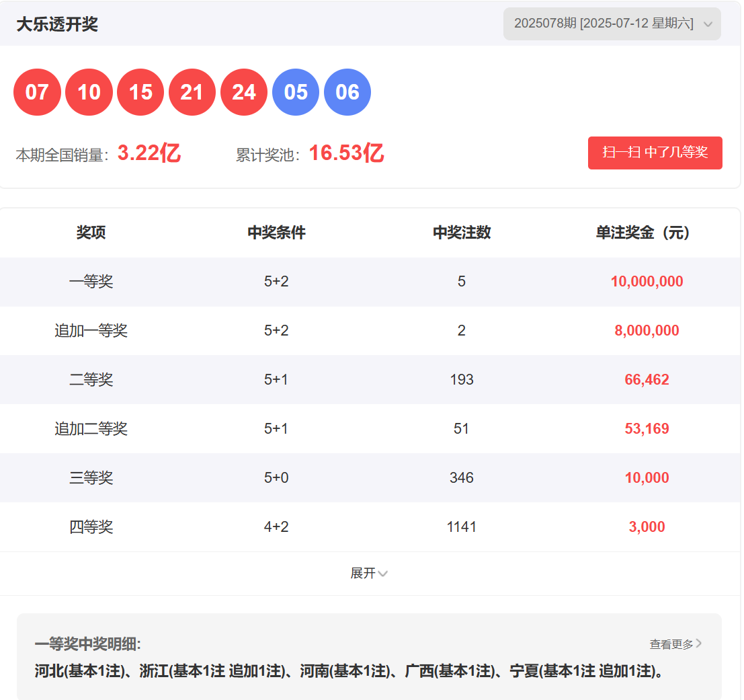Click the 本期全国销量 label
This screenshot has width=744, height=700.
[x=63, y=155]
